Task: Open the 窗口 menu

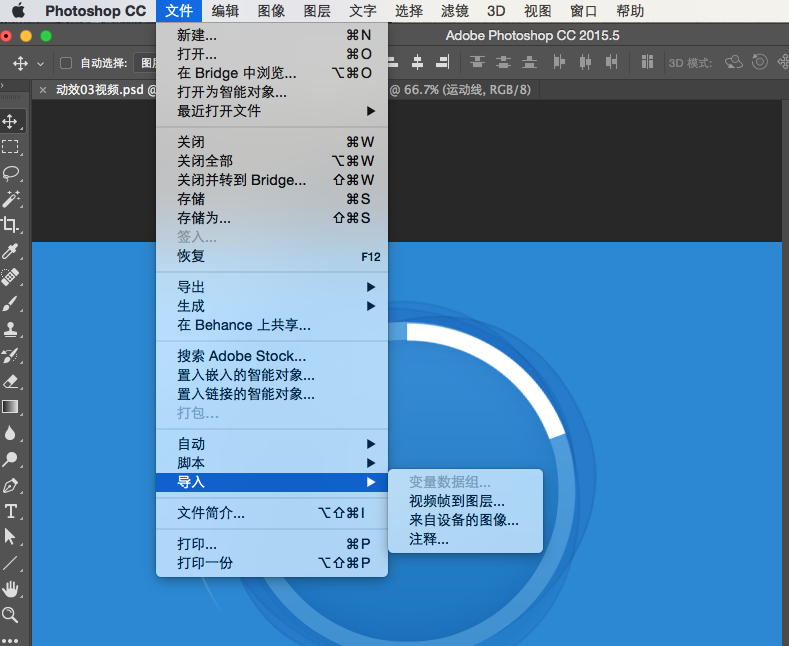Action: [584, 11]
